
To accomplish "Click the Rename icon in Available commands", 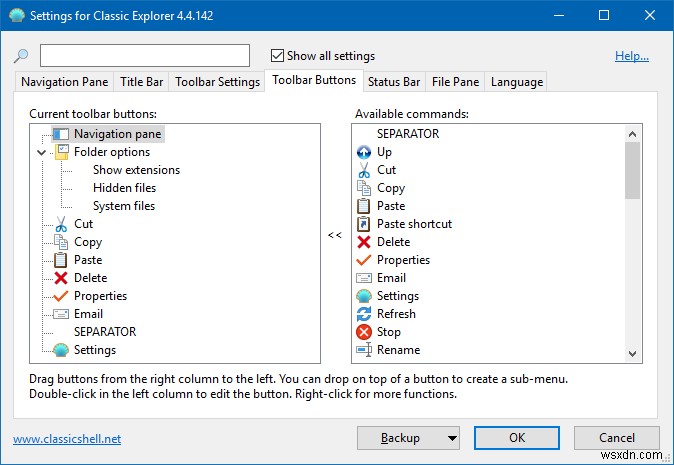I will click(x=364, y=350).
